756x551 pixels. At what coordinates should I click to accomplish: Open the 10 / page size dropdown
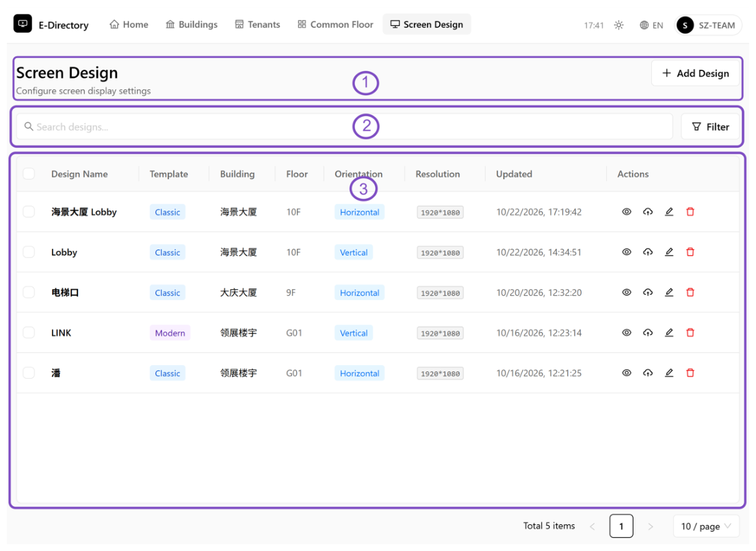706,526
